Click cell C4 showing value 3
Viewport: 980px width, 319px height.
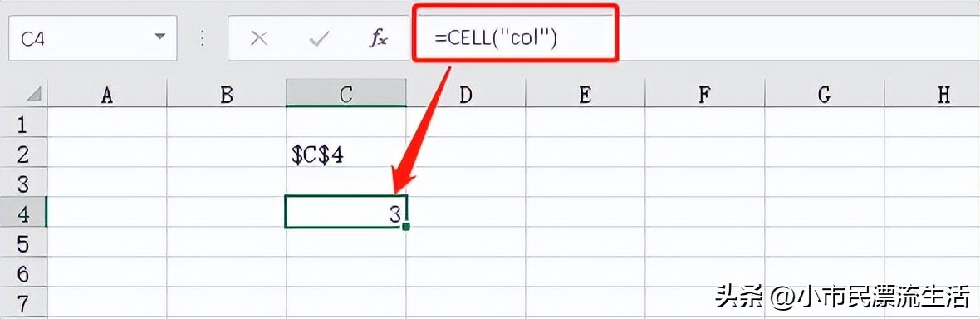(x=346, y=212)
